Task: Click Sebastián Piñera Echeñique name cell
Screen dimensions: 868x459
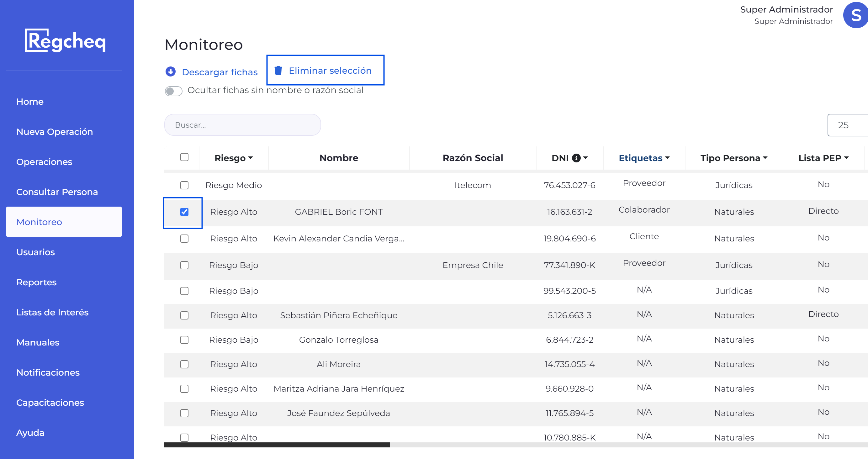Action: click(x=339, y=315)
